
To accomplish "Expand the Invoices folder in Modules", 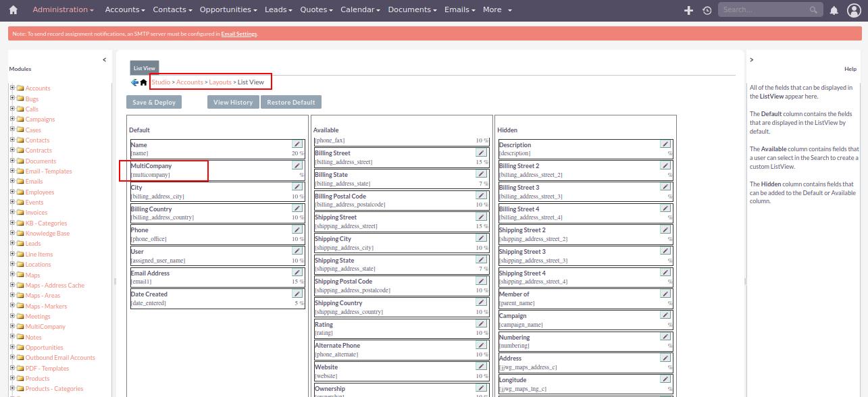I will click(12, 213).
